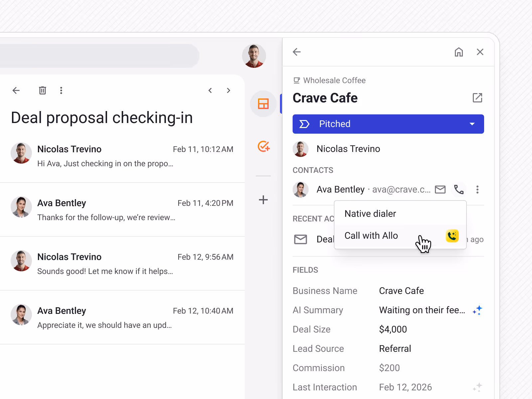This screenshot has width=532, height=399.
Task: Click the FIELDS section header
Action: click(305, 270)
